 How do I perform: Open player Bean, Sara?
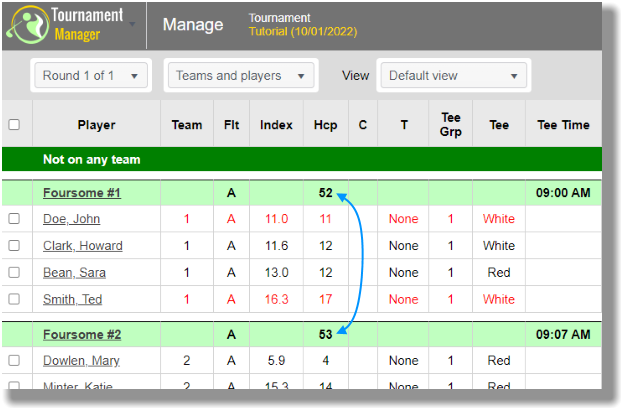point(74,273)
